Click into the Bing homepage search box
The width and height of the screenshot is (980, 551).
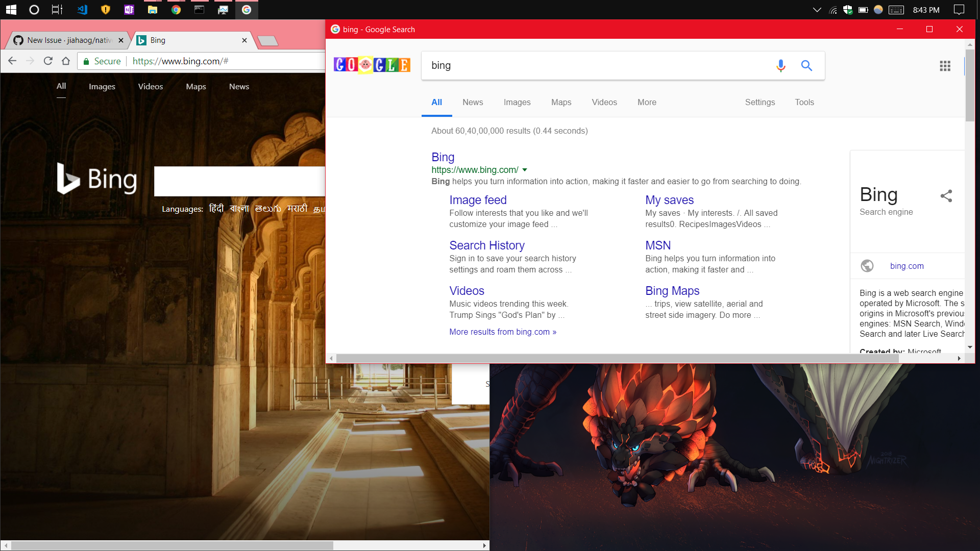pos(239,181)
